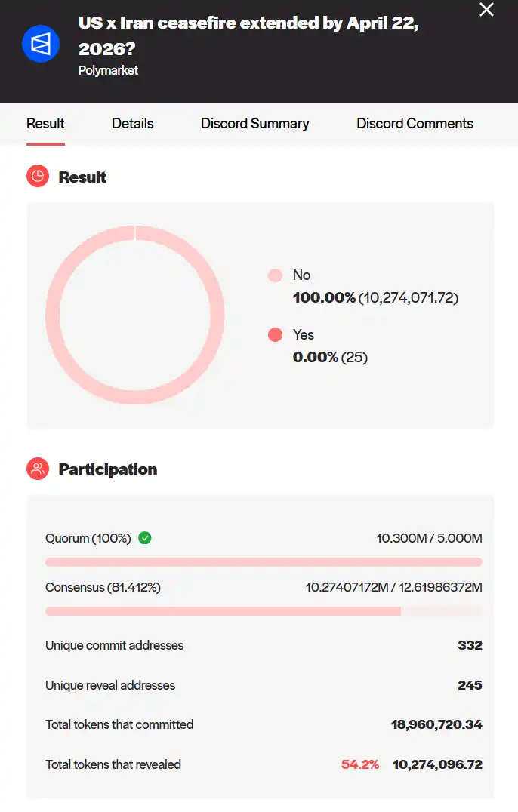This screenshot has width=518, height=812.
Task: Open the Details tab
Action: [x=132, y=124]
